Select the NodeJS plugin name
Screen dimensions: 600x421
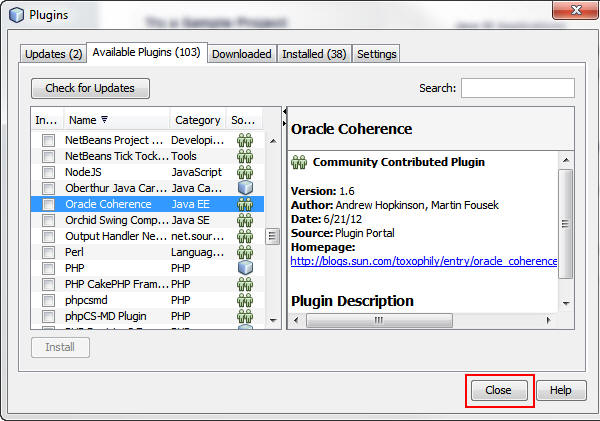[83, 172]
